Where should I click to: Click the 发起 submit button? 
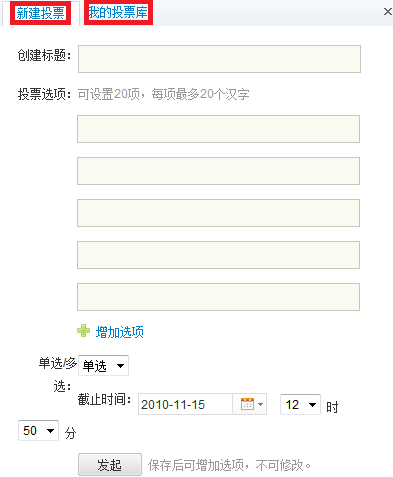point(110,464)
